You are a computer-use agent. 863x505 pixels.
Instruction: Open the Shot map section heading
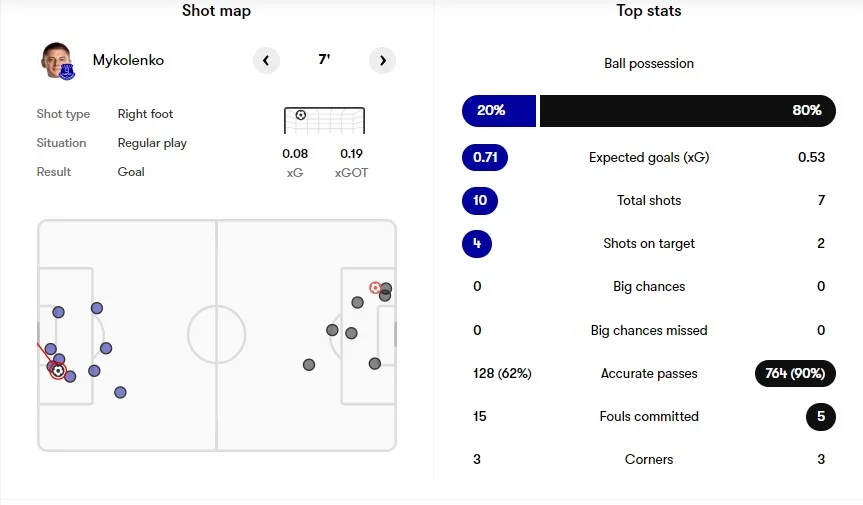tap(216, 11)
